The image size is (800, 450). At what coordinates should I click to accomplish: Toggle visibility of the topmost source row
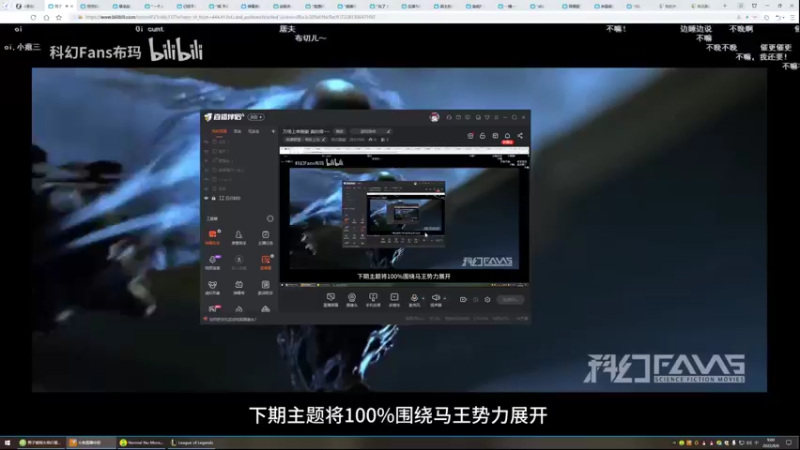point(207,142)
